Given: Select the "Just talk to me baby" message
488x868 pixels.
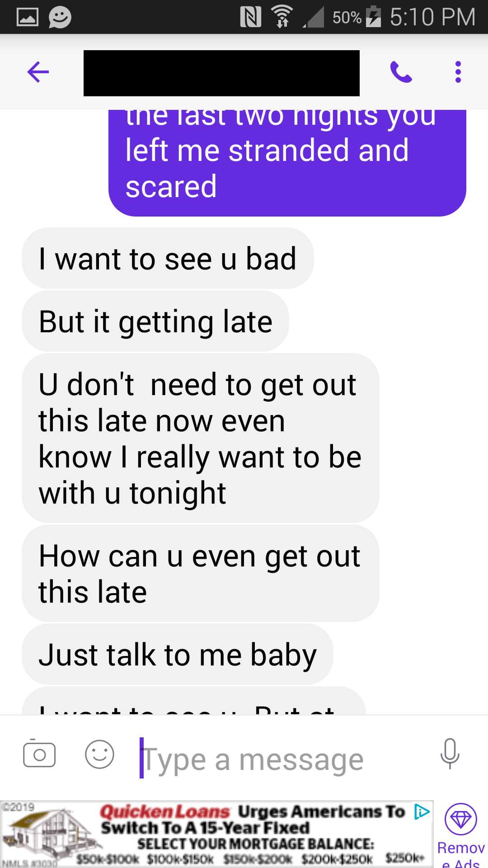Looking at the screenshot, I should click(178, 655).
